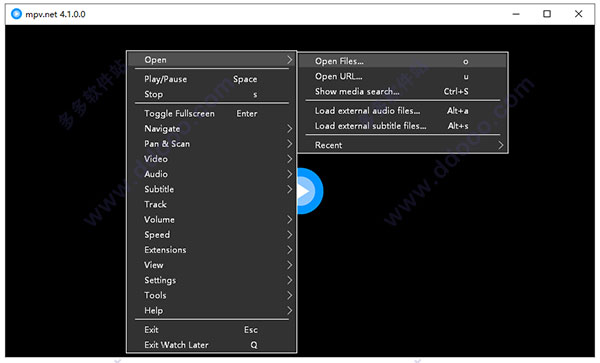
Task: Open the Extensions submenu
Action: 211,250
